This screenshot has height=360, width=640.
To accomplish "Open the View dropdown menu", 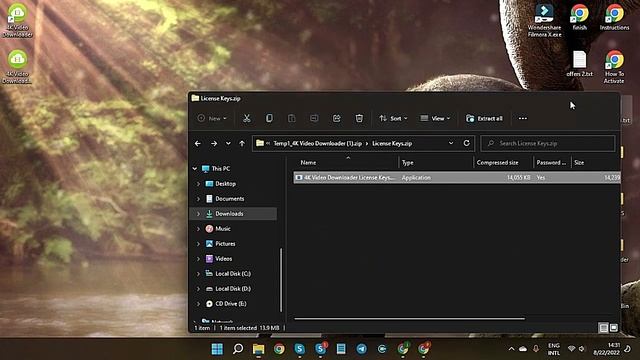I will pos(435,118).
